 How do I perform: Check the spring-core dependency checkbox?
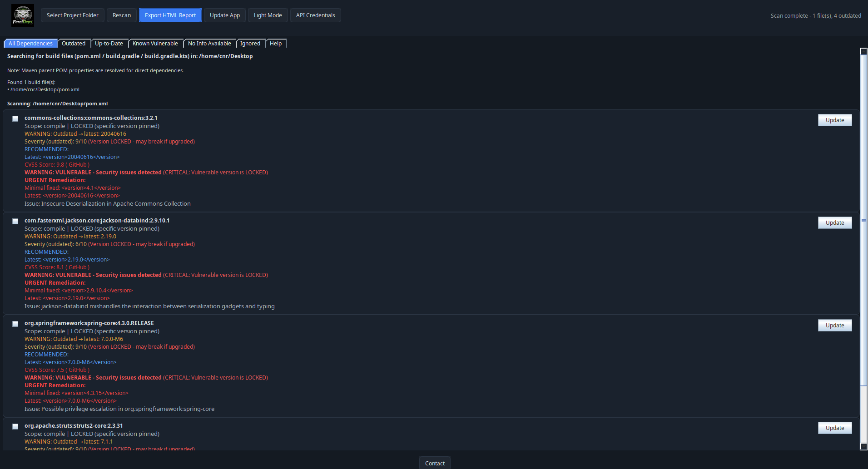15,324
